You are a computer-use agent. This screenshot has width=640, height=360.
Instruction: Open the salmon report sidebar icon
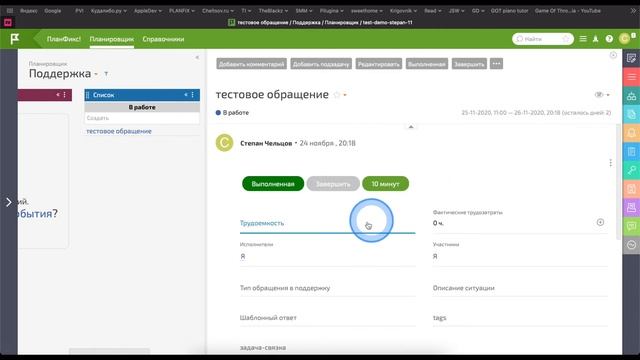click(x=631, y=189)
